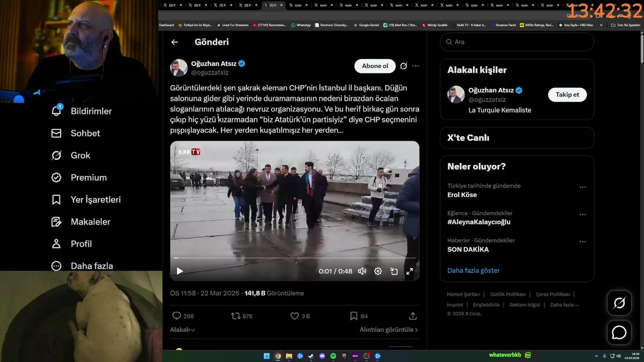Screen dimensions: 644x362
Task: Open Steam from the taskbar
Action: [311, 356]
